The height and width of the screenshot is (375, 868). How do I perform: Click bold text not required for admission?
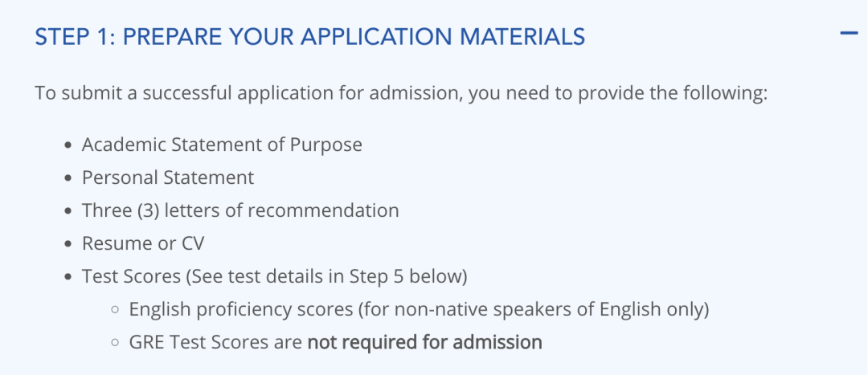(x=425, y=342)
